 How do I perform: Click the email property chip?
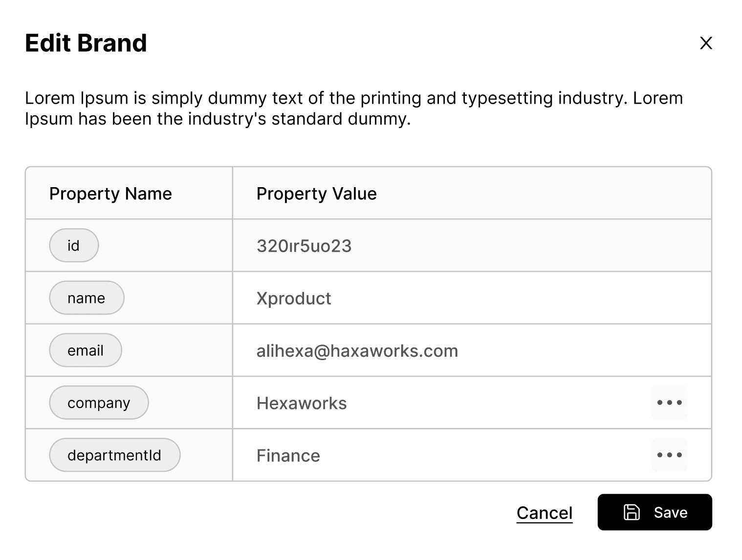86,350
